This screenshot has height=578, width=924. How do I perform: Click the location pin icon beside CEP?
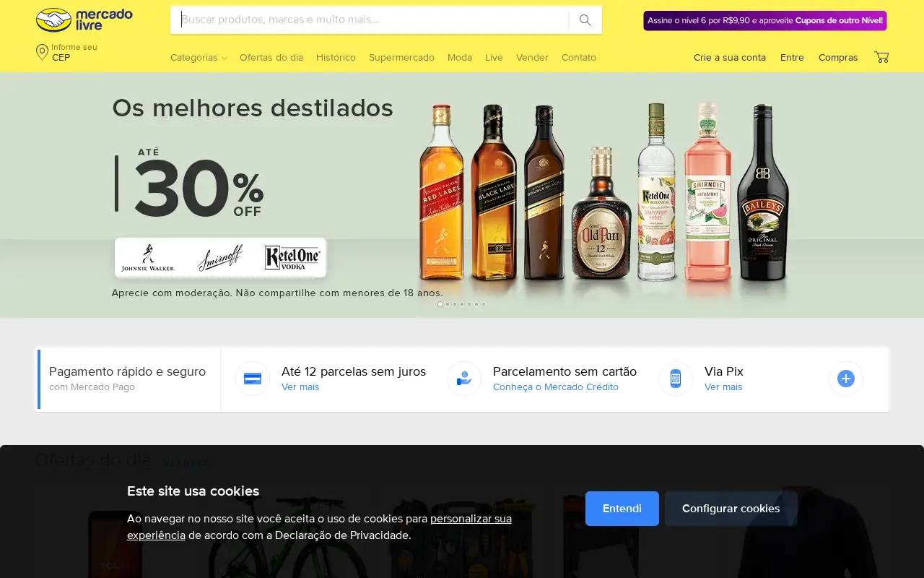(x=42, y=52)
